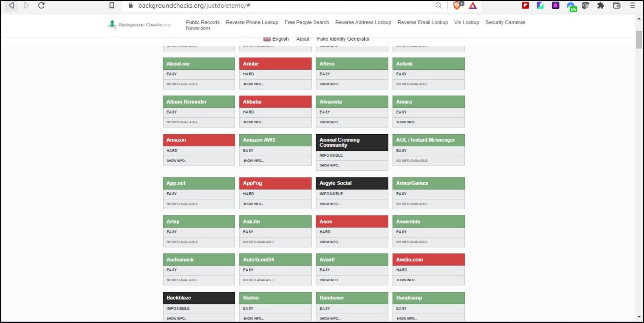Open Free People Search page
The height and width of the screenshot is (323, 644).
tap(307, 22)
